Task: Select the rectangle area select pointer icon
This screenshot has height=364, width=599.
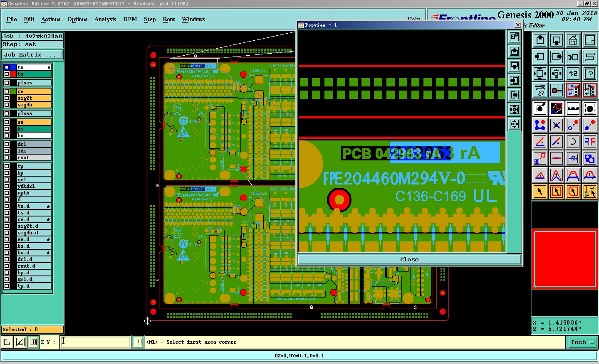Action: [x=557, y=192]
